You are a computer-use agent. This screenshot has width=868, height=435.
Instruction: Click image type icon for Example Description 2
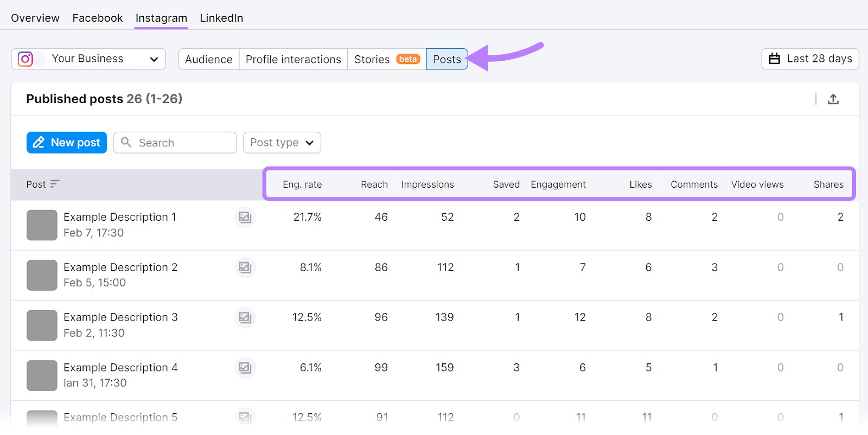(x=245, y=267)
